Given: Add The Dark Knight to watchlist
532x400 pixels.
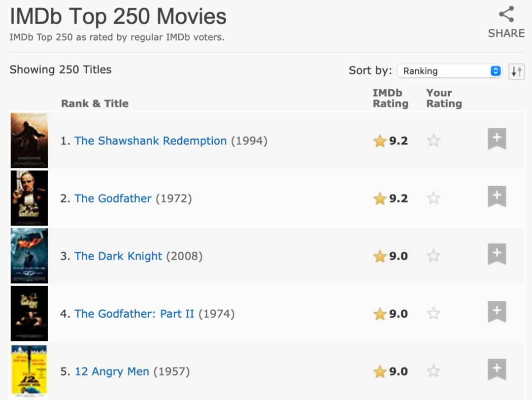Looking at the screenshot, I should [x=497, y=255].
